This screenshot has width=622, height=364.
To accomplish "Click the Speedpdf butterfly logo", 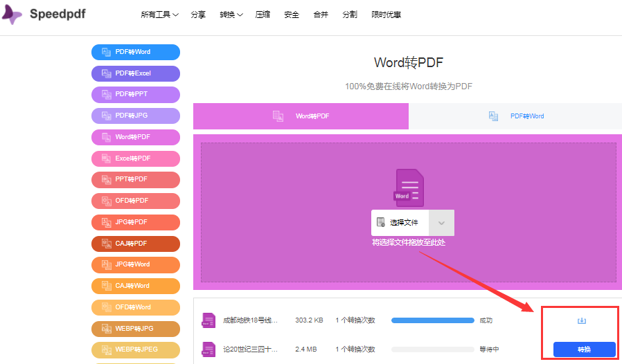I will tap(12, 15).
